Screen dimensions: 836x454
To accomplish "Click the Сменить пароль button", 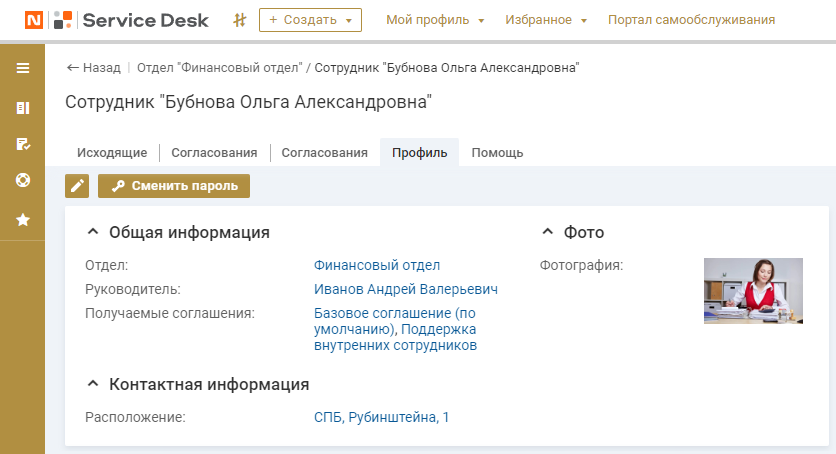I will click(174, 186).
